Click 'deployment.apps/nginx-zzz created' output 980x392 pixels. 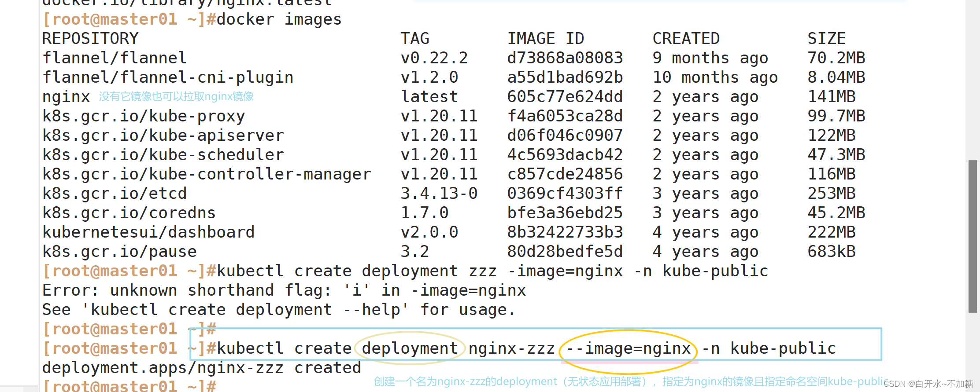coord(202,368)
